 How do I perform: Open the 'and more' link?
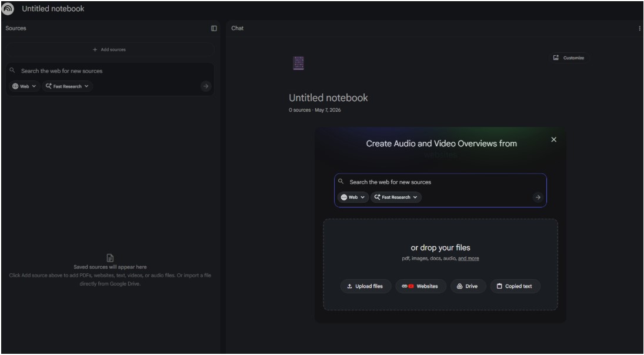[x=469, y=259]
